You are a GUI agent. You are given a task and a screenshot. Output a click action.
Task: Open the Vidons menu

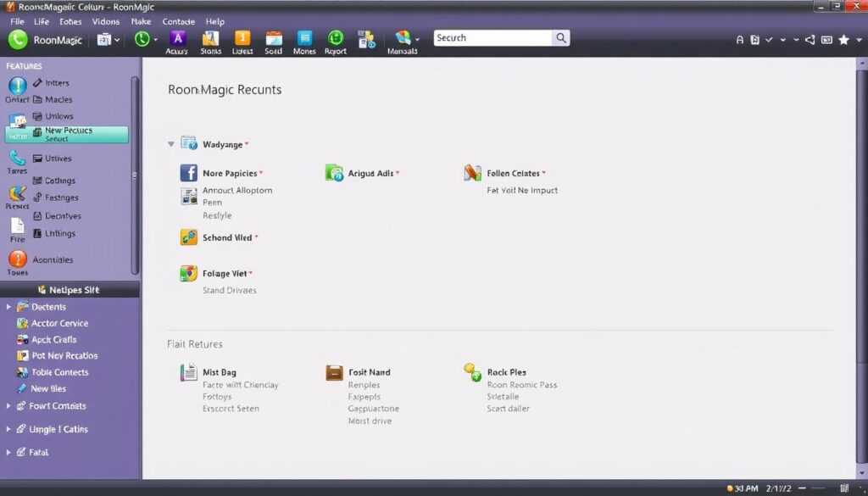[x=106, y=21]
